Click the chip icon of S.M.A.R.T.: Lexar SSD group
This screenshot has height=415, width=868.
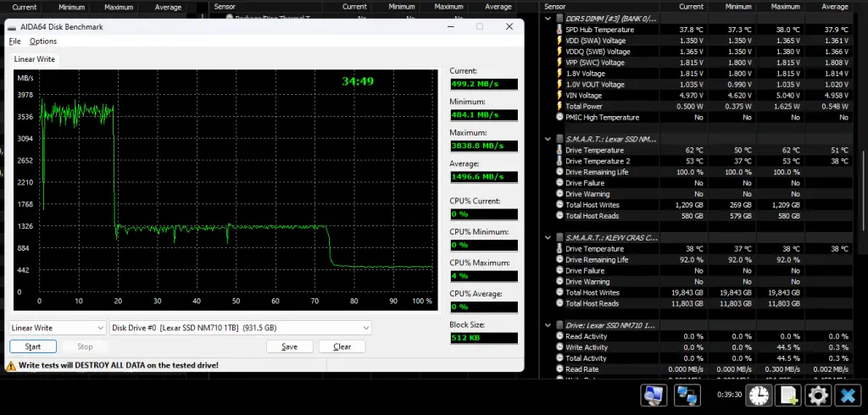pos(559,139)
